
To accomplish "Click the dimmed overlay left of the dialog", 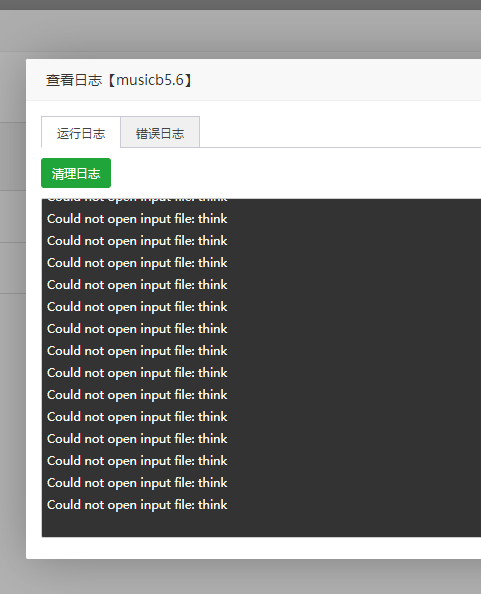I will [x=12, y=303].
